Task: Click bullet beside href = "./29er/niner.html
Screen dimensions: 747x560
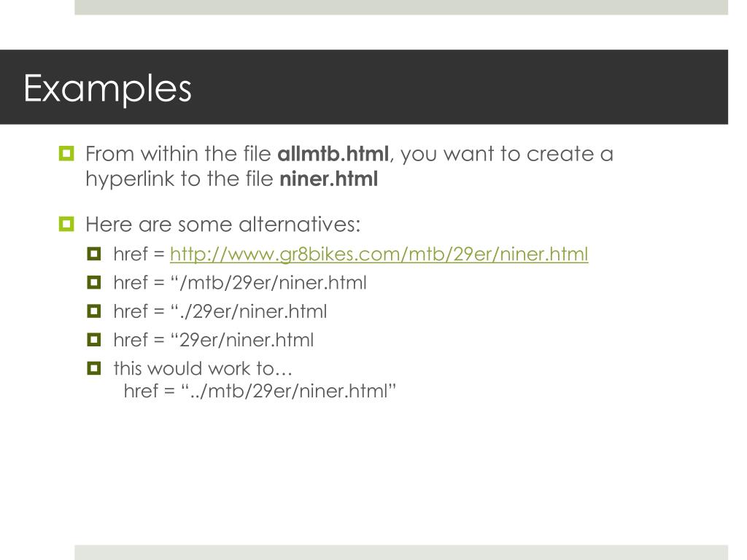Action: click(x=94, y=311)
